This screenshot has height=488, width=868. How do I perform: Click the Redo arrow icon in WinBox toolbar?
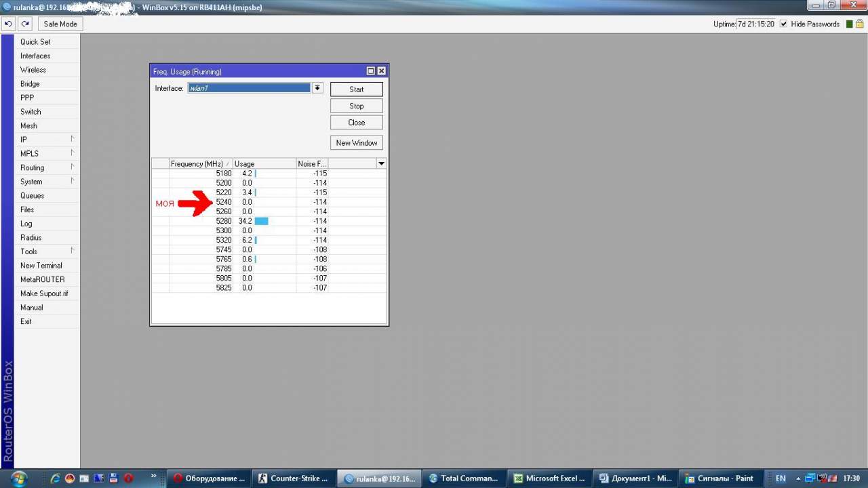click(x=25, y=24)
